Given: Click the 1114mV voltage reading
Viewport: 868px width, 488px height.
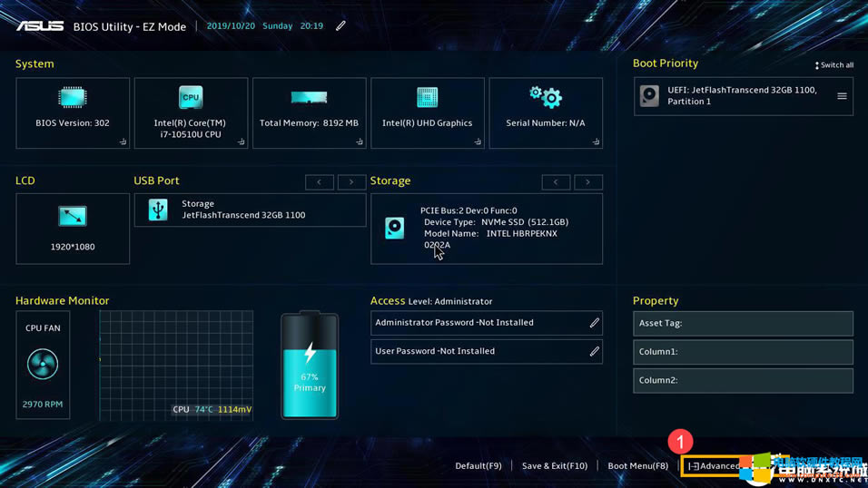Looking at the screenshot, I should tap(235, 409).
